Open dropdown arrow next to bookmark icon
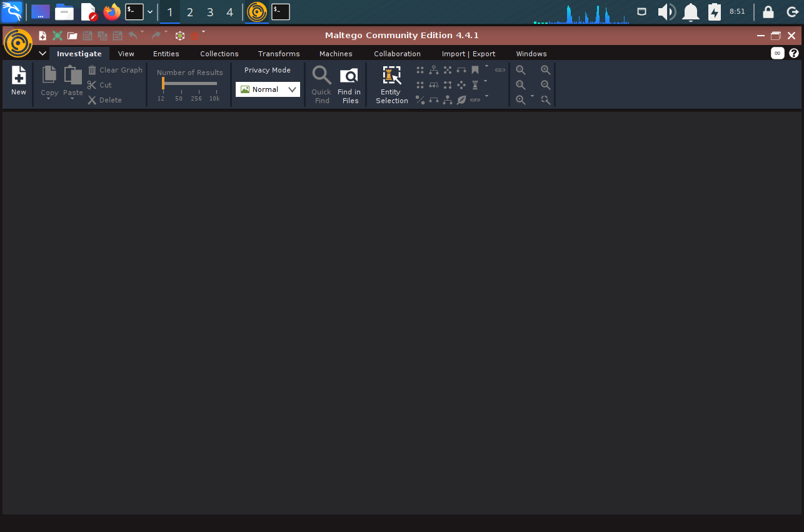The height and width of the screenshot is (532, 804). 486,67
